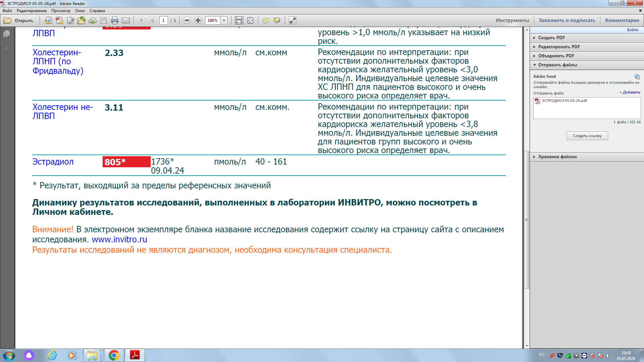The width and height of the screenshot is (644, 362).
Task: Toggle the fit one full page view
Action: point(250,20)
